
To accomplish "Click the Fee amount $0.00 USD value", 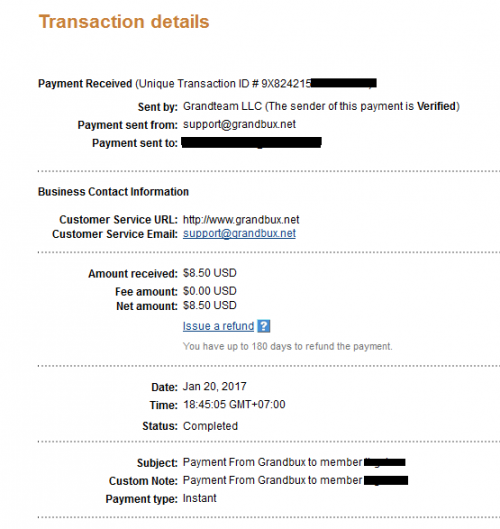I will tap(210, 291).
